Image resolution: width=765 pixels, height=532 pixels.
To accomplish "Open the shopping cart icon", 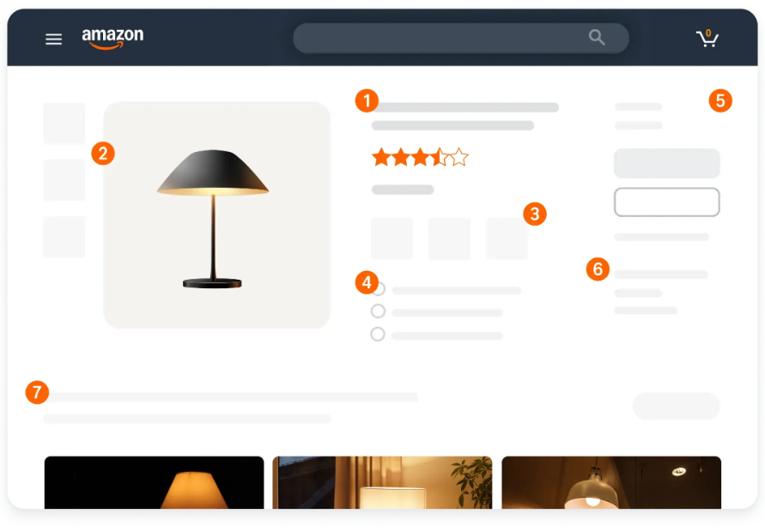I will pos(707,38).
